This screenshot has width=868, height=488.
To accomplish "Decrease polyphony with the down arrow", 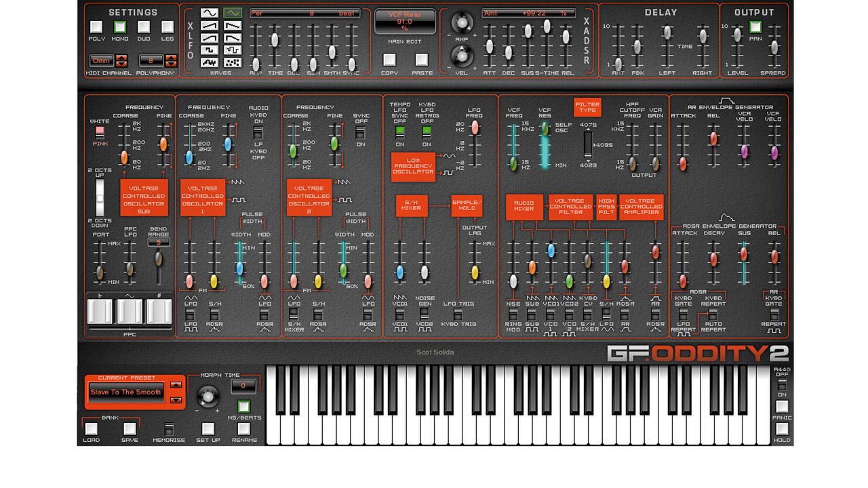I will [172, 64].
